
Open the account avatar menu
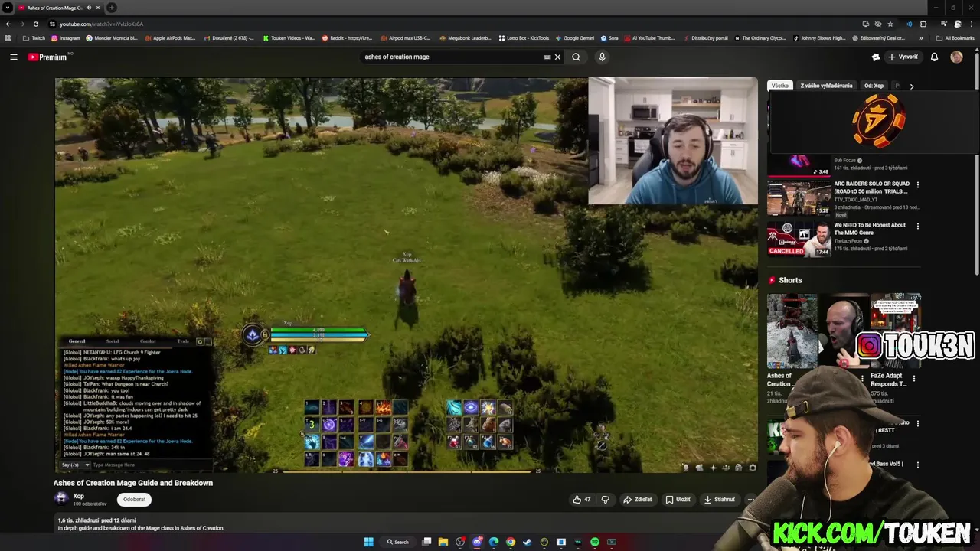956,57
